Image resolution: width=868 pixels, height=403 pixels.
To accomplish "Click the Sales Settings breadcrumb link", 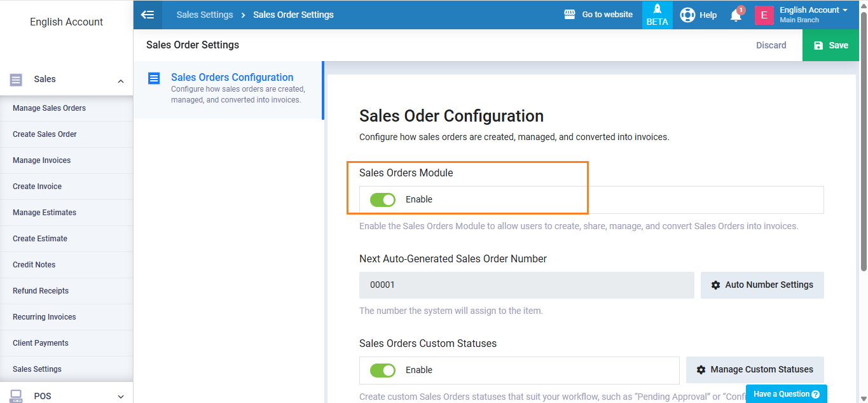I will pos(204,15).
